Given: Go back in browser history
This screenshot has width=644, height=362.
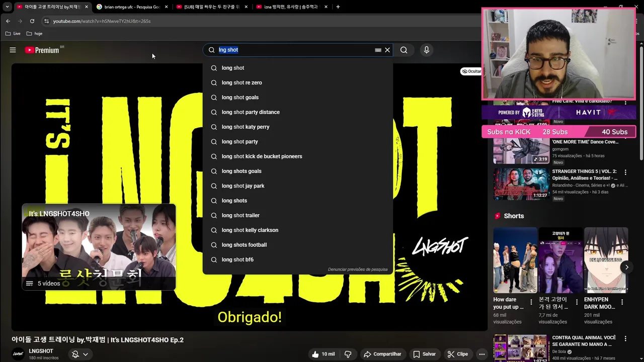Looking at the screenshot, I should [x=8, y=21].
